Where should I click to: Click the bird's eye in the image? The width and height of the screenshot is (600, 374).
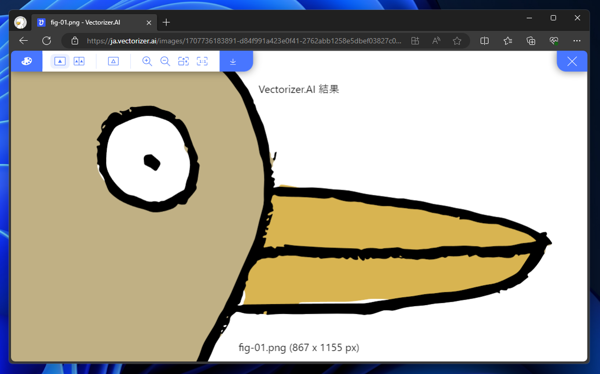pos(148,158)
